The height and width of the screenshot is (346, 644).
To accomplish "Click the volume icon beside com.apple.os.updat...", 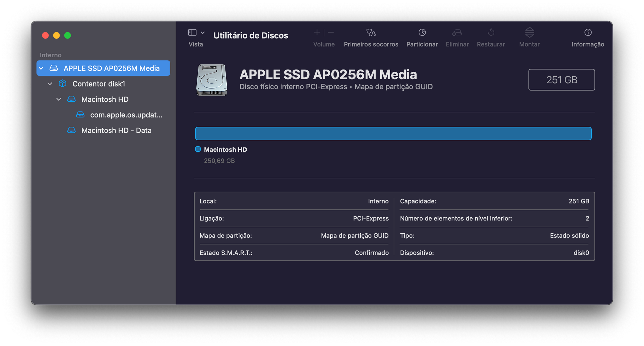I will pyautogui.click(x=80, y=115).
